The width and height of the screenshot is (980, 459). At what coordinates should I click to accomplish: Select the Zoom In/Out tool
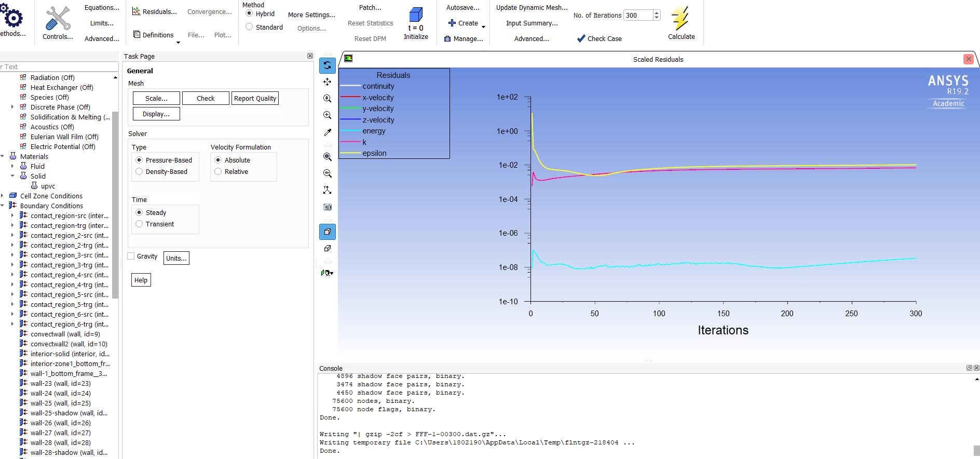tap(327, 99)
